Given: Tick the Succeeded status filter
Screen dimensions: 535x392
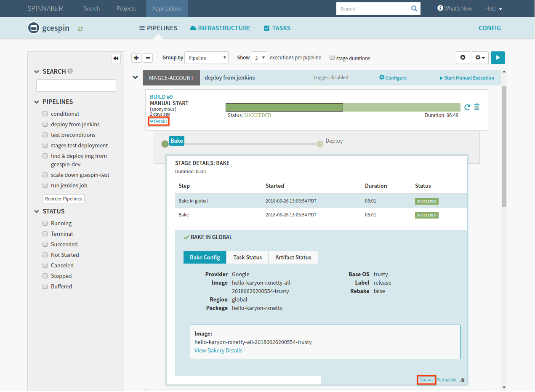Looking at the screenshot, I should pos(45,244).
